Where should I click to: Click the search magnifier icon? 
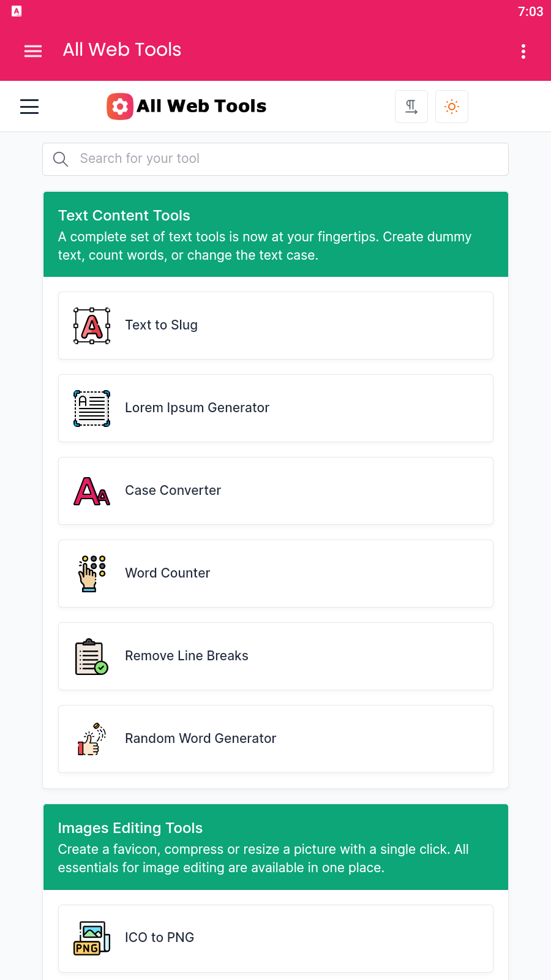pos(61,159)
